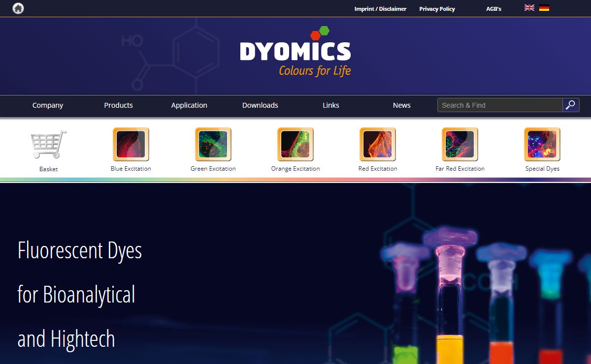
Task: Open the Blue Excitation dye thumbnail
Action: coord(131,144)
